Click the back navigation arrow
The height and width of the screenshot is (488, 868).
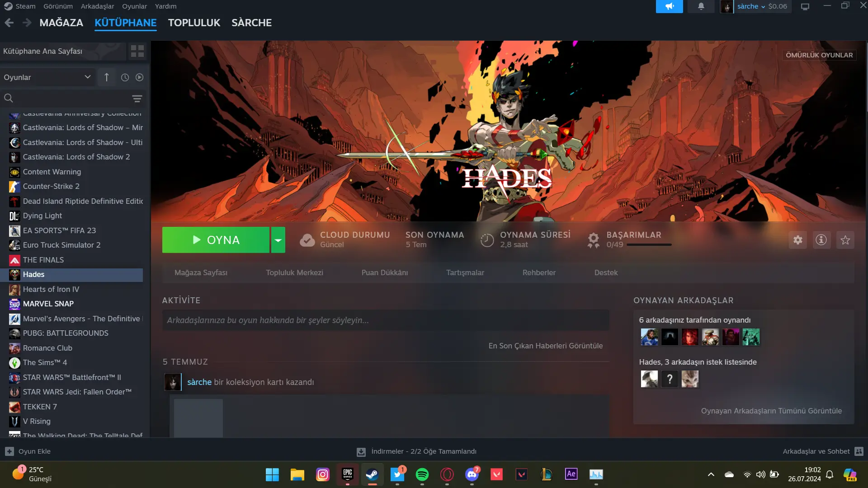click(x=9, y=23)
